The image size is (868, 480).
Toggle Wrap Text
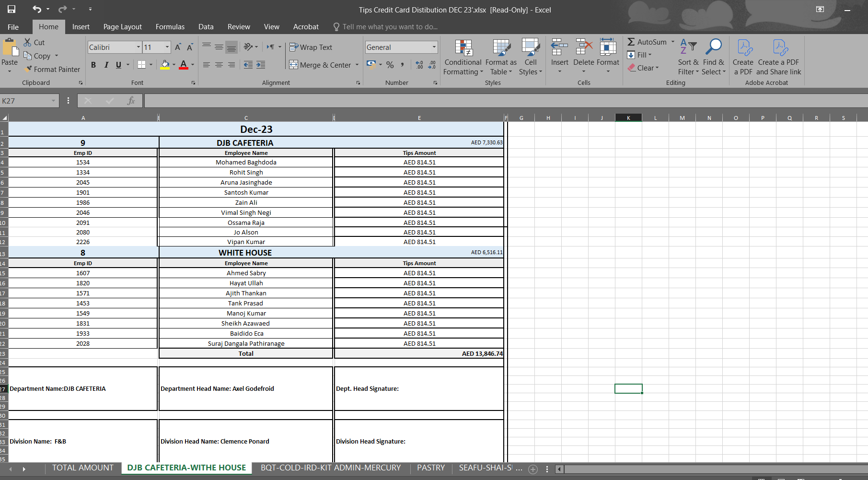point(311,47)
